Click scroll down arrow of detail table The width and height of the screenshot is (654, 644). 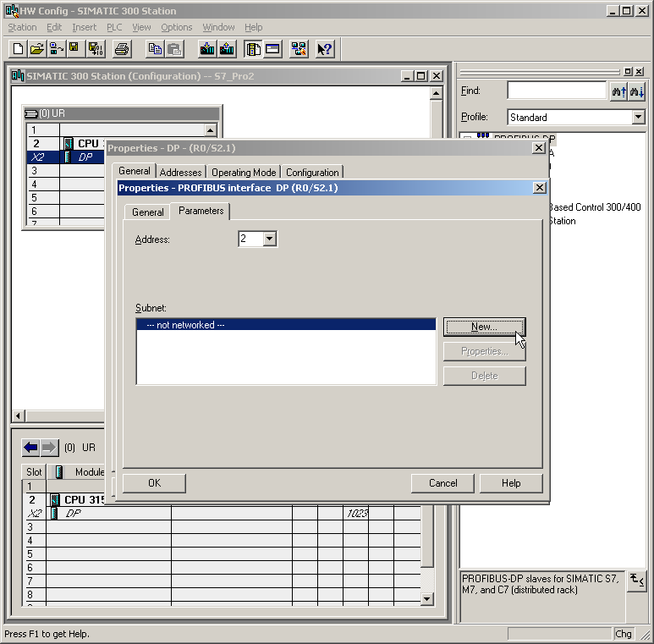click(426, 599)
